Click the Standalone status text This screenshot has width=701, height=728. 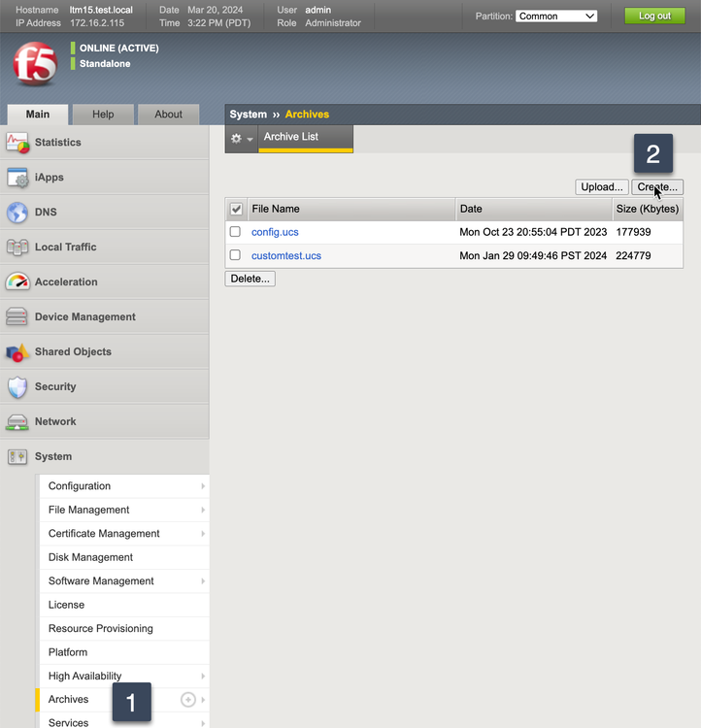pos(105,64)
